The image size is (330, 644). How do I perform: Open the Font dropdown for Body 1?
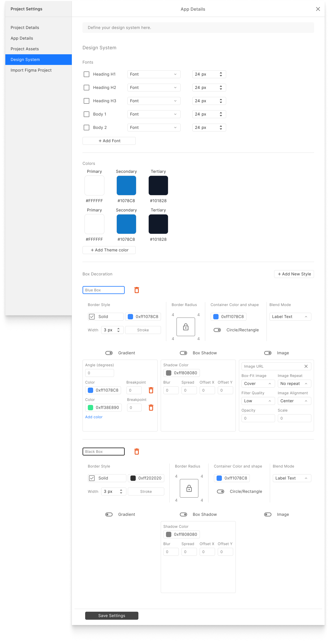[x=154, y=114]
